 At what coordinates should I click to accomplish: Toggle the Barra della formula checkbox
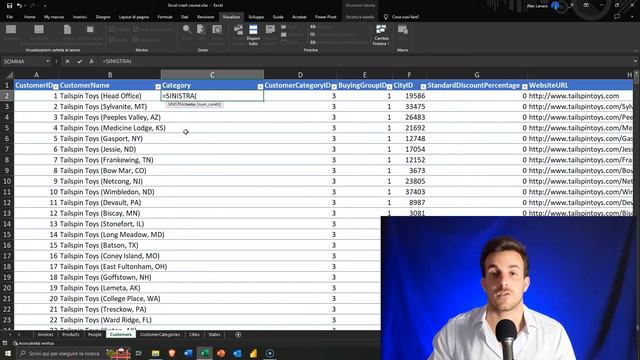[x=136, y=29]
